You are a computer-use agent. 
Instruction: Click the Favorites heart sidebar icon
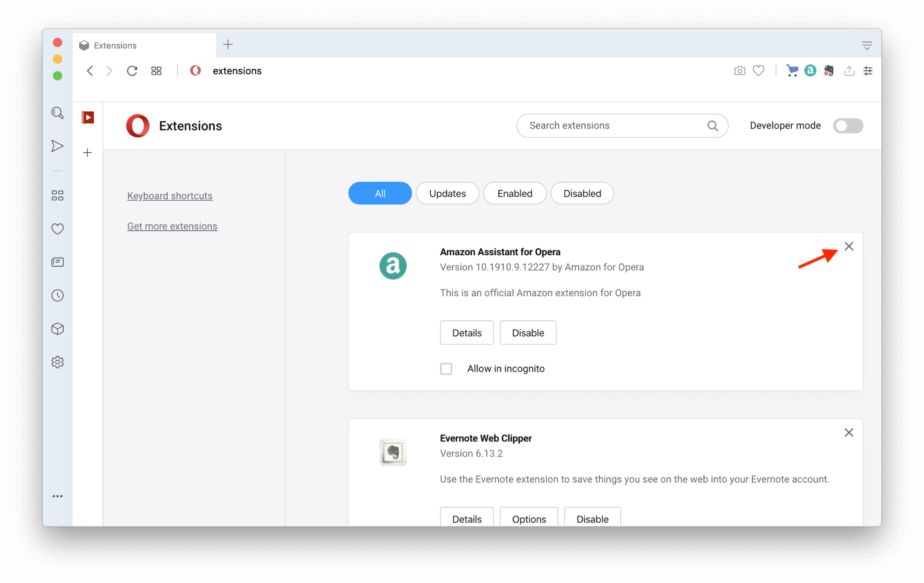(x=58, y=228)
